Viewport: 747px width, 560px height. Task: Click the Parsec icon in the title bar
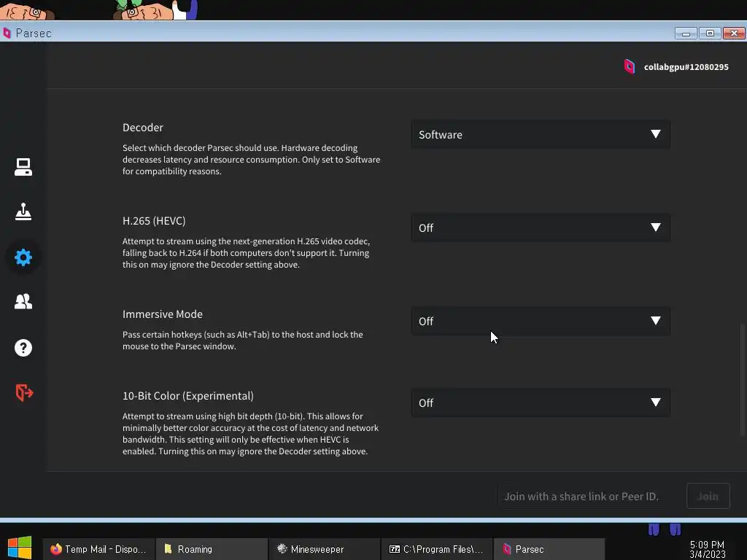[7, 33]
